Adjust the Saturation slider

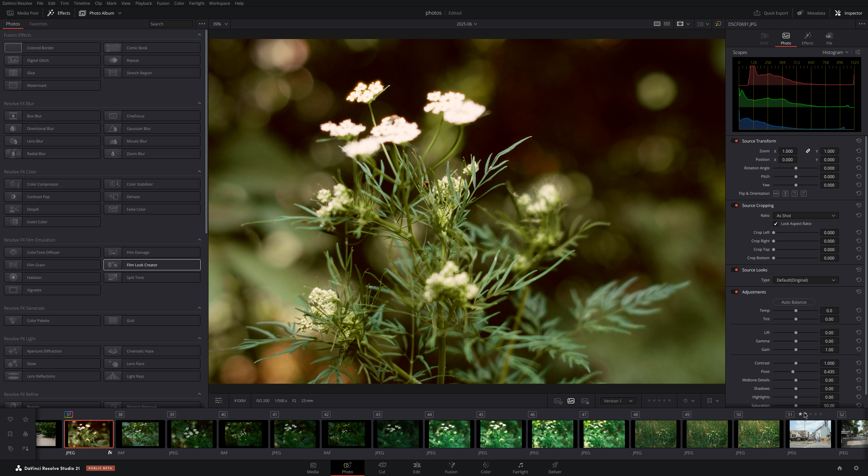[796, 405]
